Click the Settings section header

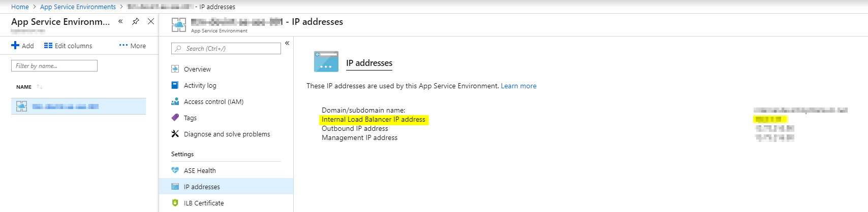(x=182, y=154)
